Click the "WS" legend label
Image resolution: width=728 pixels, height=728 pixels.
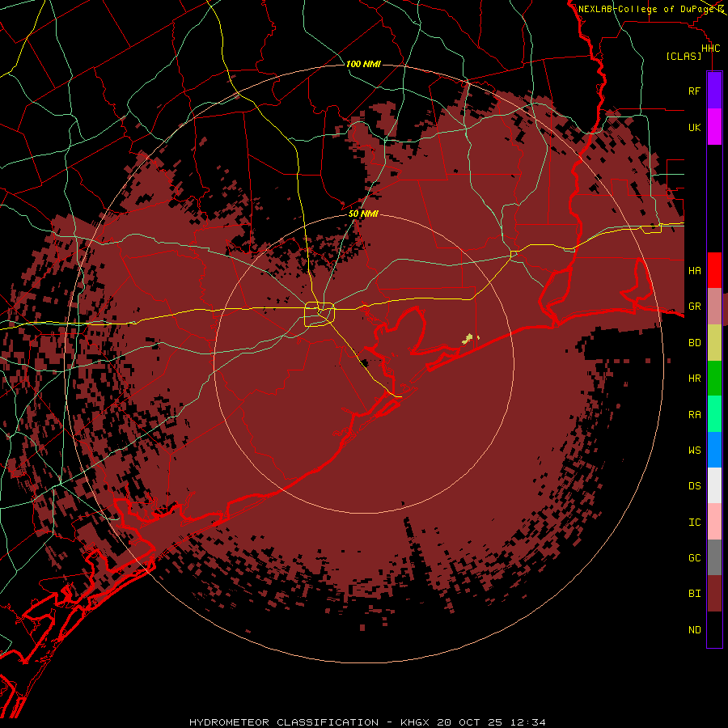(694, 450)
